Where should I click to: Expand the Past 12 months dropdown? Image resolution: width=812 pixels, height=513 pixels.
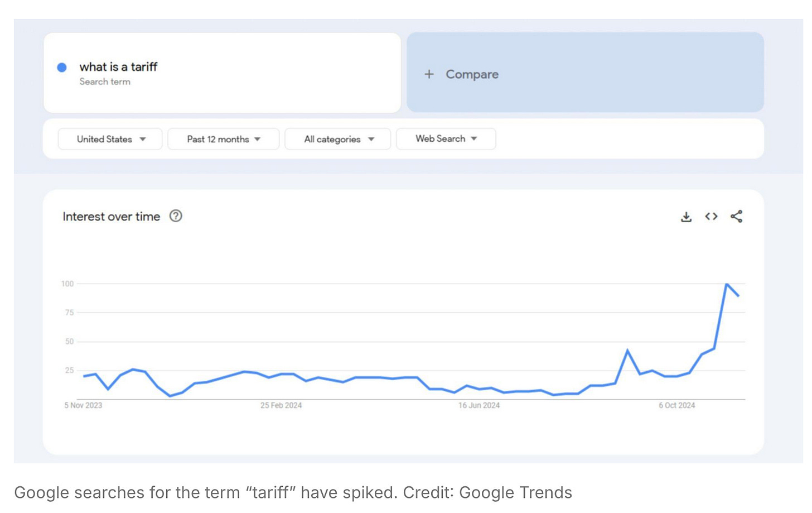tap(223, 139)
